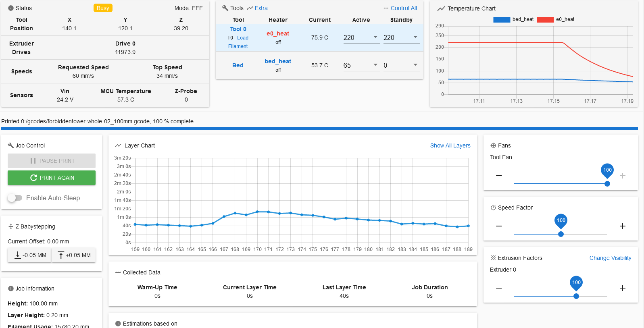Open Tool 0 active temperature dropdown
This screenshot has width=644, height=328.
375,37
